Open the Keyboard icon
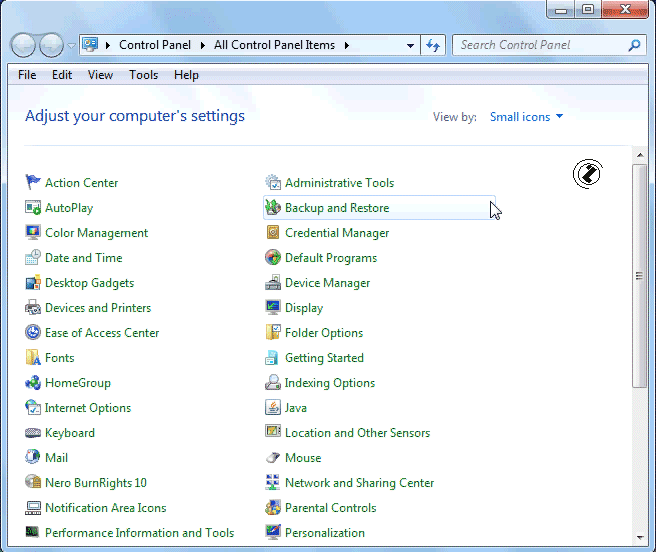This screenshot has height=552, width=656. [x=33, y=432]
